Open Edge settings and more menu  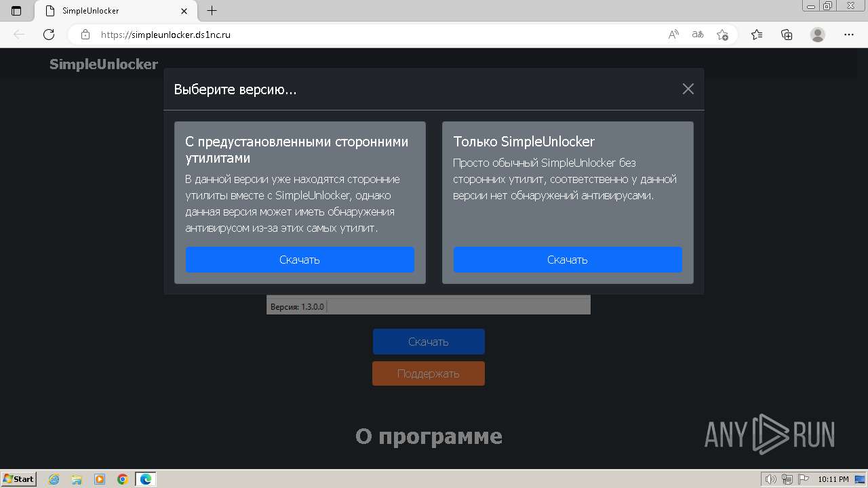click(849, 35)
